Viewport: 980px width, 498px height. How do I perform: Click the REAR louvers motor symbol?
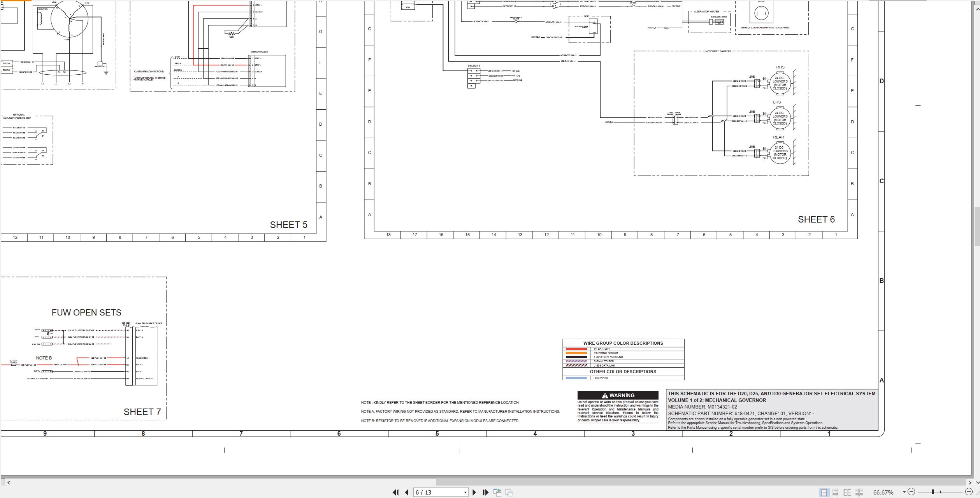click(780, 153)
